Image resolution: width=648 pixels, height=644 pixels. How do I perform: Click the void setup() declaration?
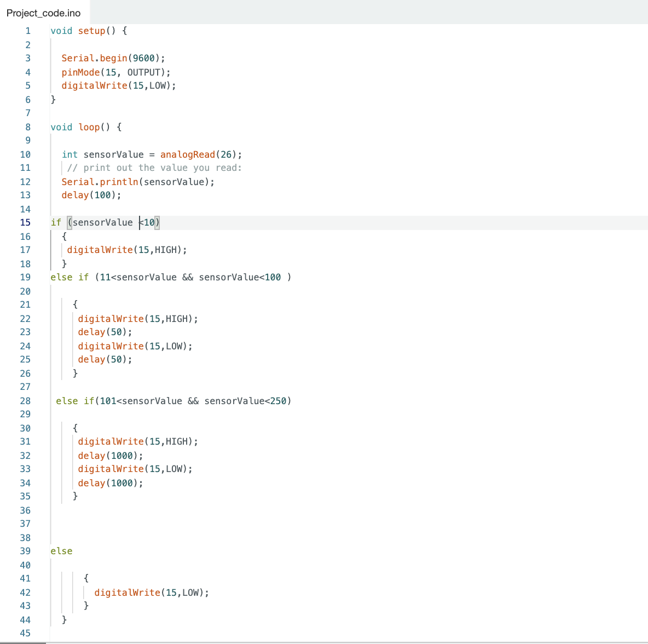88,31
